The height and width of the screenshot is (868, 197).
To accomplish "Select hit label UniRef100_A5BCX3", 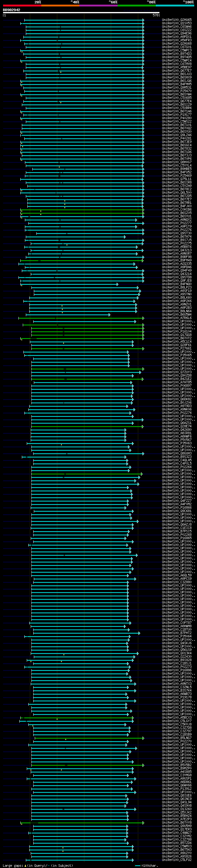I will click(x=177, y=718).
